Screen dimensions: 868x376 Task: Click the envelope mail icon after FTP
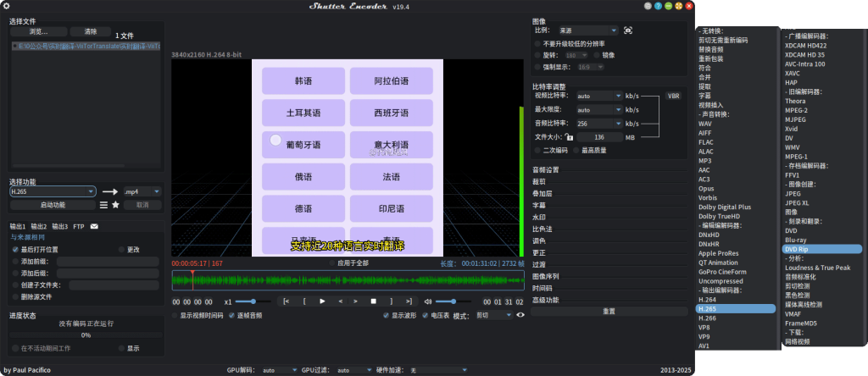click(x=94, y=227)
